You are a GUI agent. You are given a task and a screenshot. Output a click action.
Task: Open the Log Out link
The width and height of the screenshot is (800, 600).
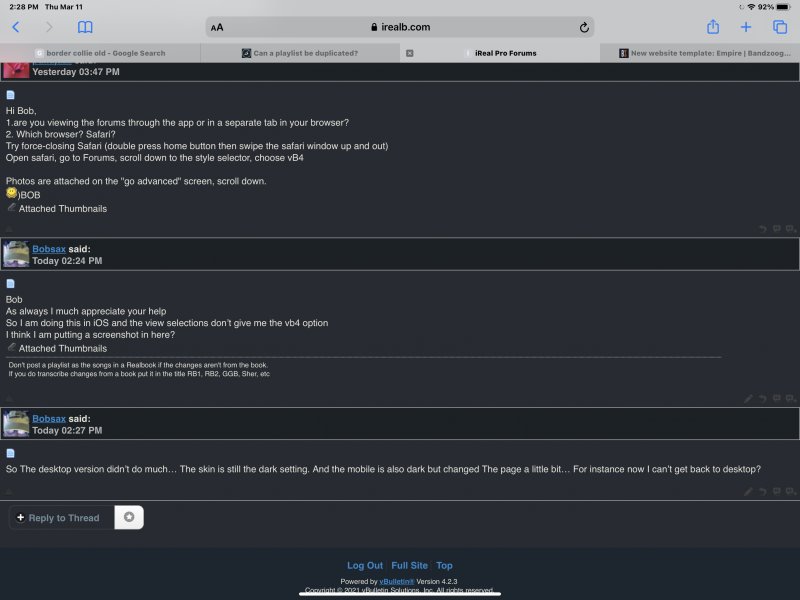364,565
